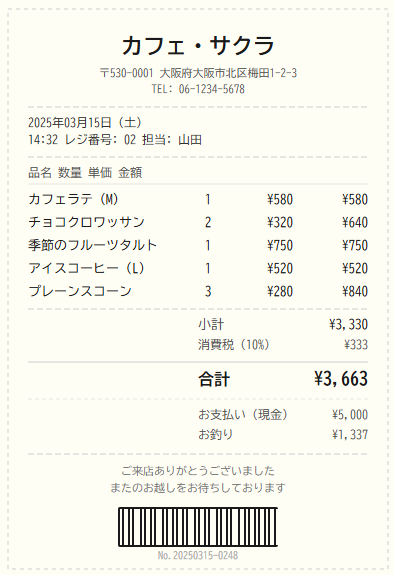This screenshot has width=394, height=575.
Task: Click the ¥840 amount for プレーンスコーン
Action: tap(355, 291)
